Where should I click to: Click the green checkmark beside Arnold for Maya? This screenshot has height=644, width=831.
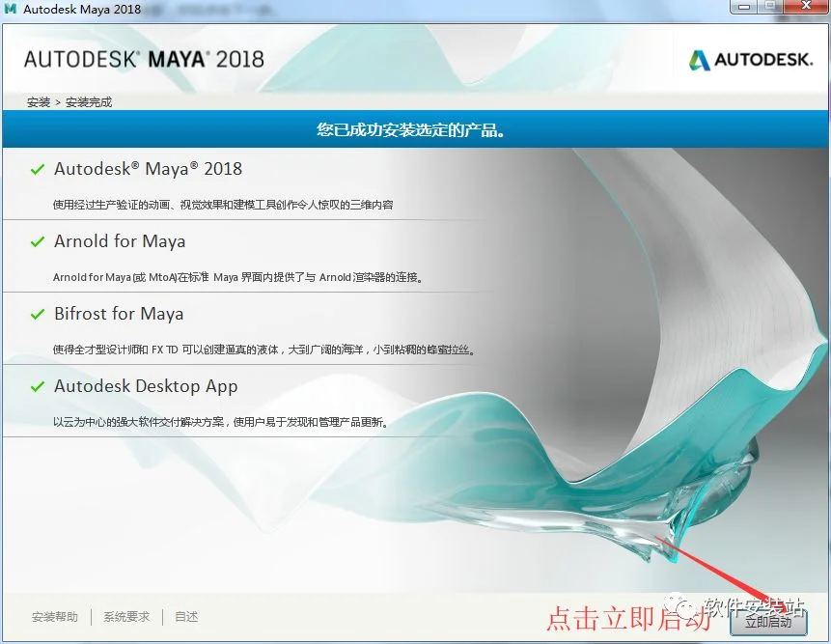38,242
